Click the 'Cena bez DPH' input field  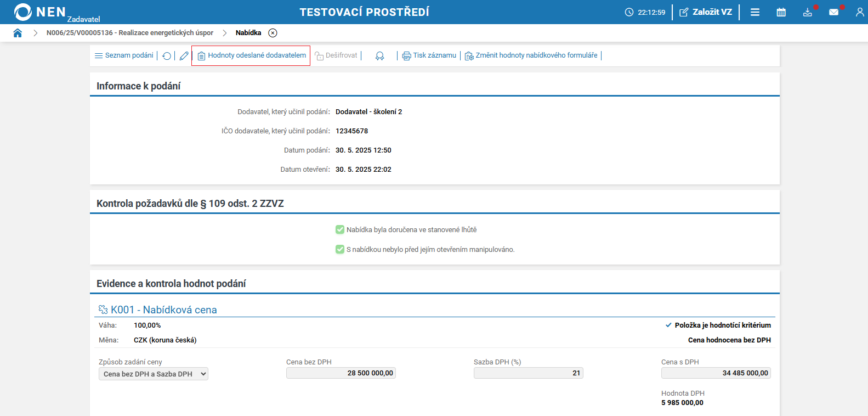click(341, 373)
